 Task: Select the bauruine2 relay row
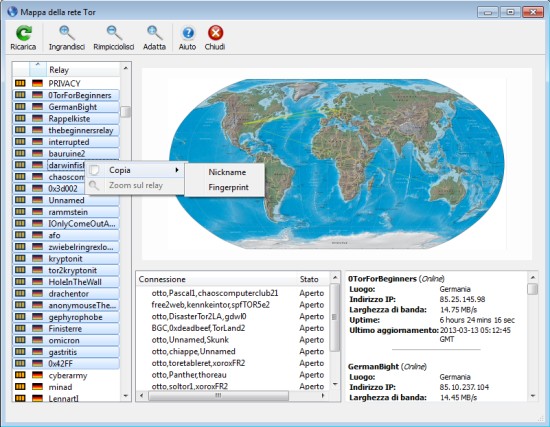pyautogui.click(x=66, y=153)
